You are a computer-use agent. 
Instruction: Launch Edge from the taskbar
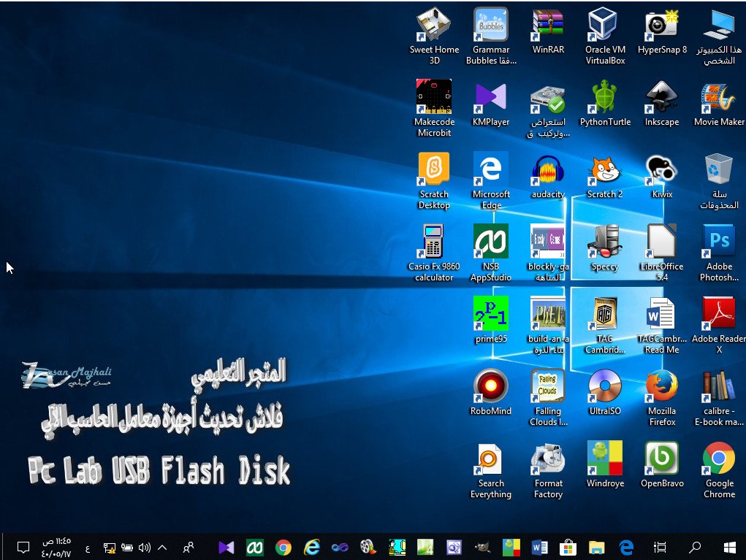click(x=626, y=548)
